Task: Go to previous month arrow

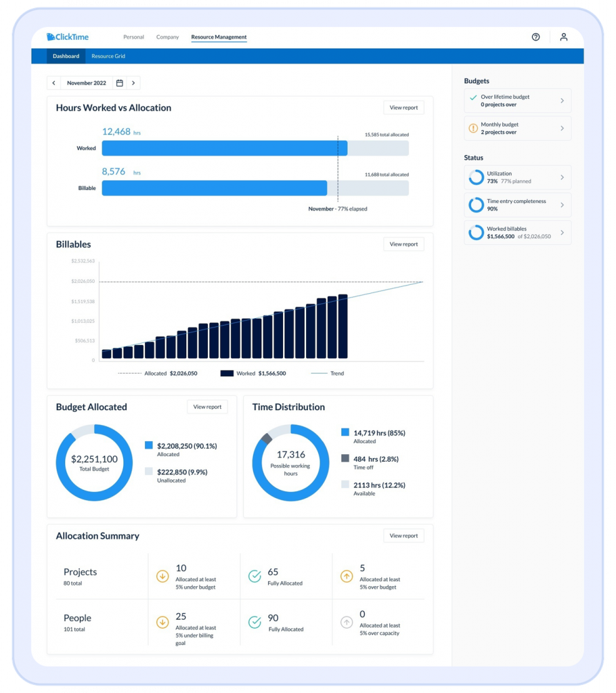Action: click(54, 83)
